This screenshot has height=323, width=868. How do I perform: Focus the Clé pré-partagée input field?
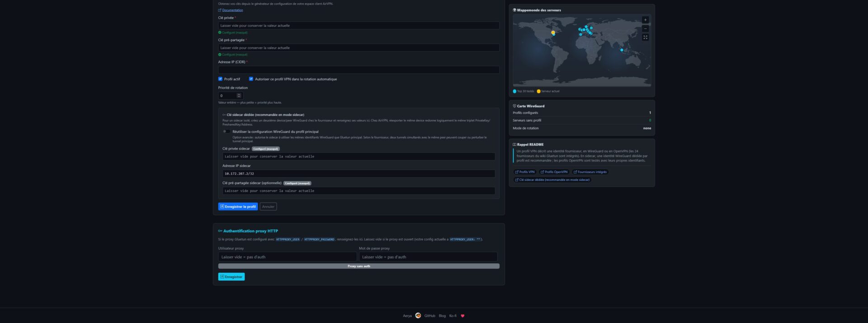tap(359, 48)
